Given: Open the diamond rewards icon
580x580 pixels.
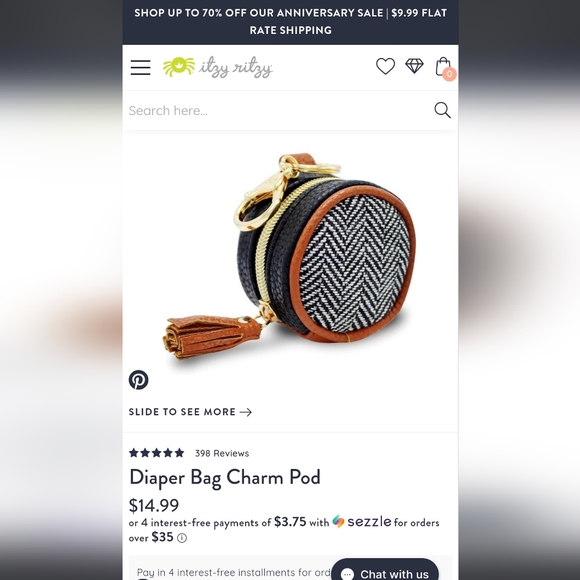Looking at the screenshot, I should coord(414,66).
